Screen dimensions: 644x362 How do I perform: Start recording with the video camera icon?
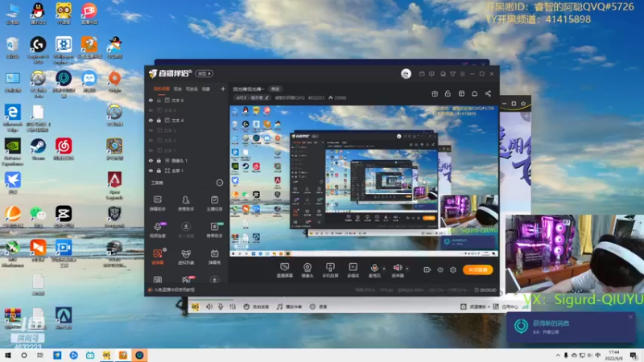point(427,269)
